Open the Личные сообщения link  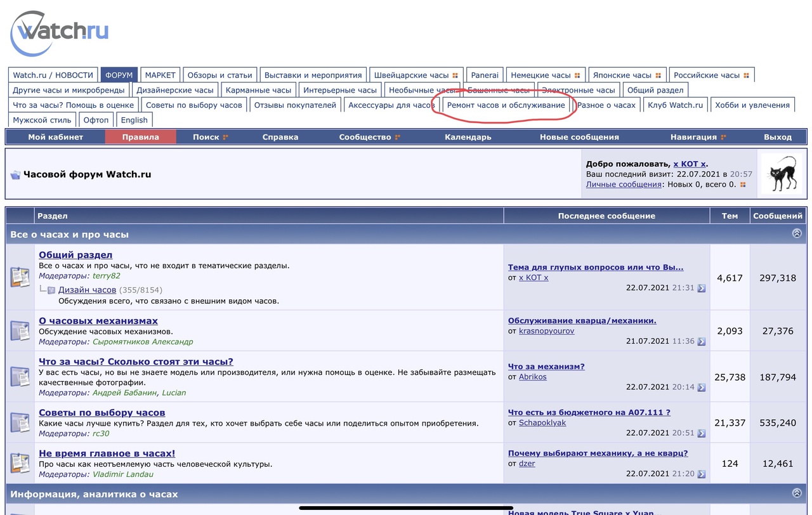[x=624, y=185]
